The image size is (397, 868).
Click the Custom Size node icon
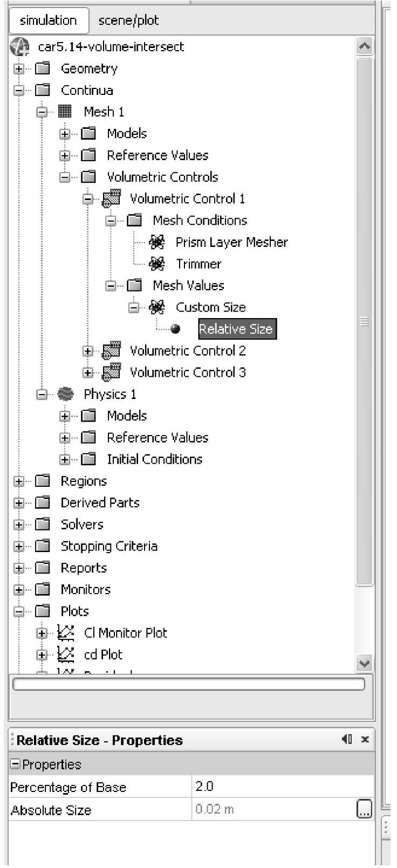[x=157, y=307]
